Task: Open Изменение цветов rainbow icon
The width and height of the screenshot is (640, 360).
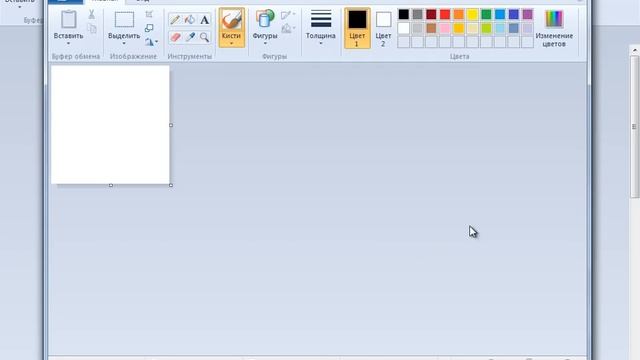Action: (554, 19)
